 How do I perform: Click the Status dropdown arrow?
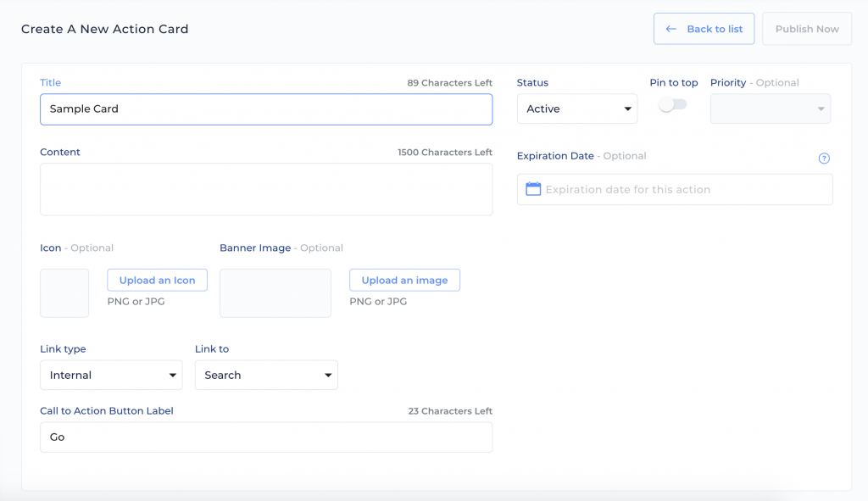tap(628, 109)
